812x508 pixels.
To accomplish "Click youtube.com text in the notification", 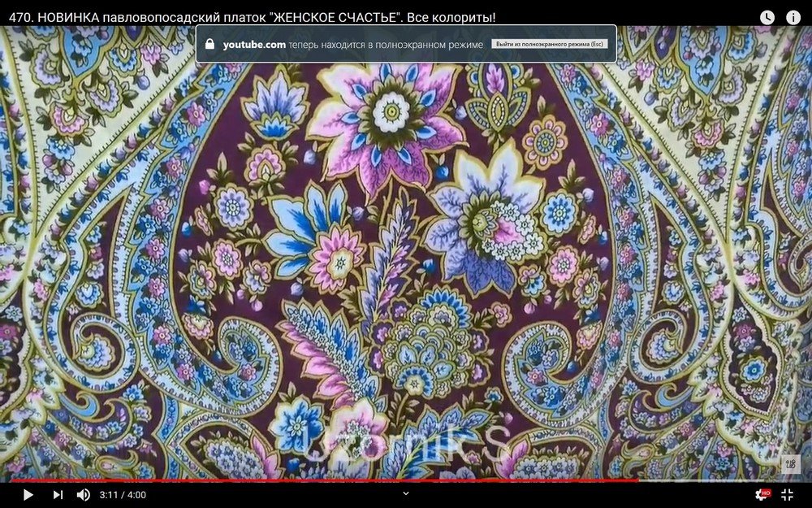I will pos(254,45).
